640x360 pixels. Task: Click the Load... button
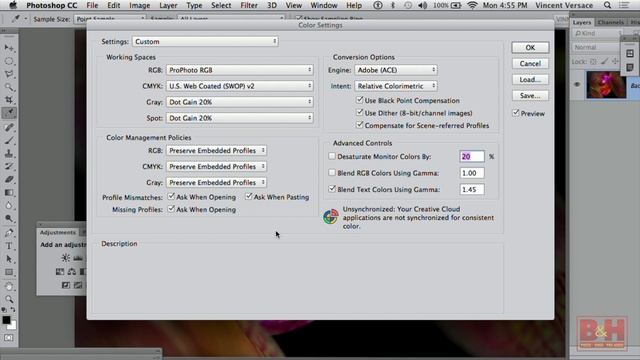point(530,80)
